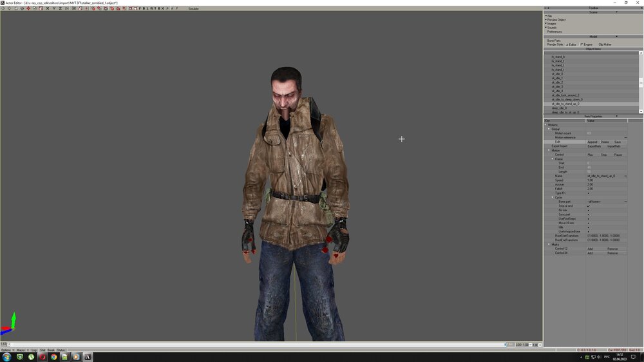Collapse the Cycle tree node
The width and height of the screenshot is (644, 362).
point(553,198)
